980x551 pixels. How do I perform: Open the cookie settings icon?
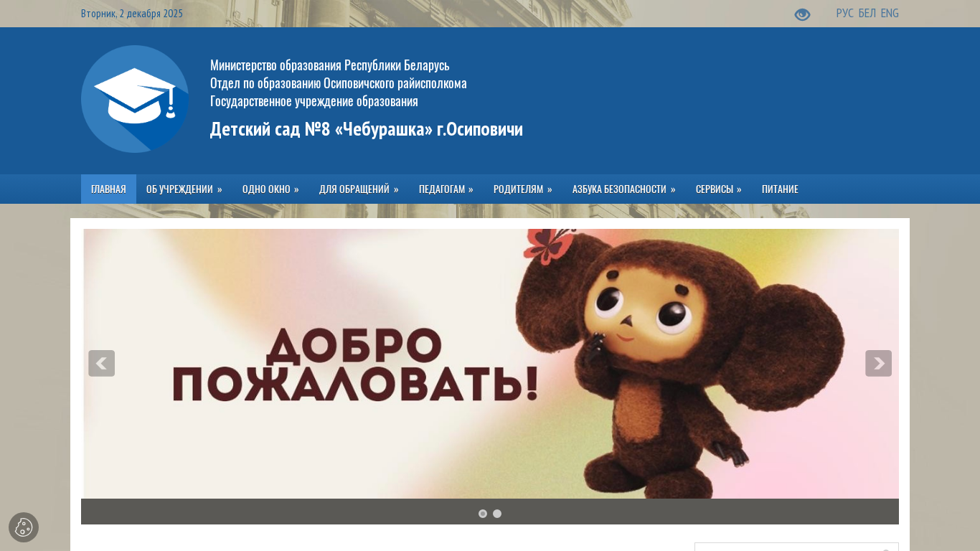point(24,527)
